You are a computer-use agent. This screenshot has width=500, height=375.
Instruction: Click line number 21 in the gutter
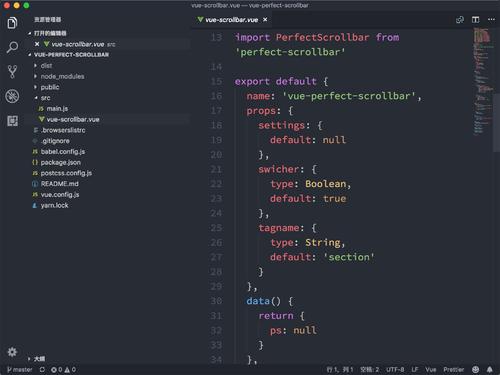pos(216,169)
